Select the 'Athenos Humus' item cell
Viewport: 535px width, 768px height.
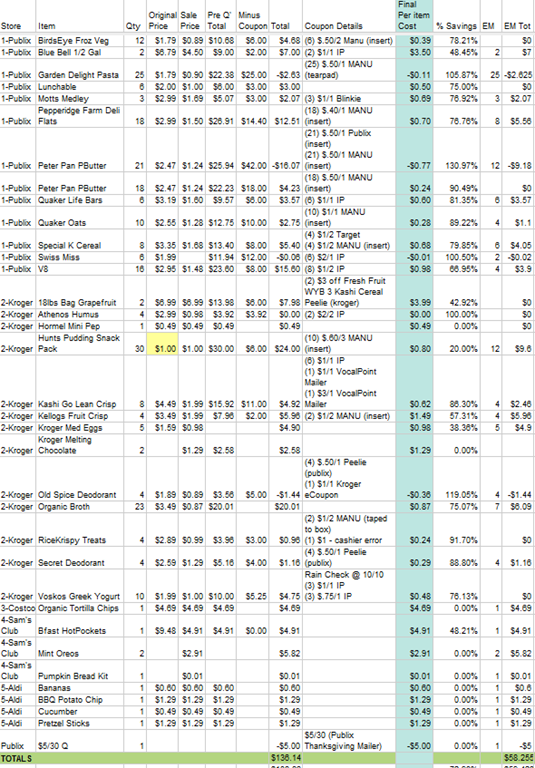point(80,315)
